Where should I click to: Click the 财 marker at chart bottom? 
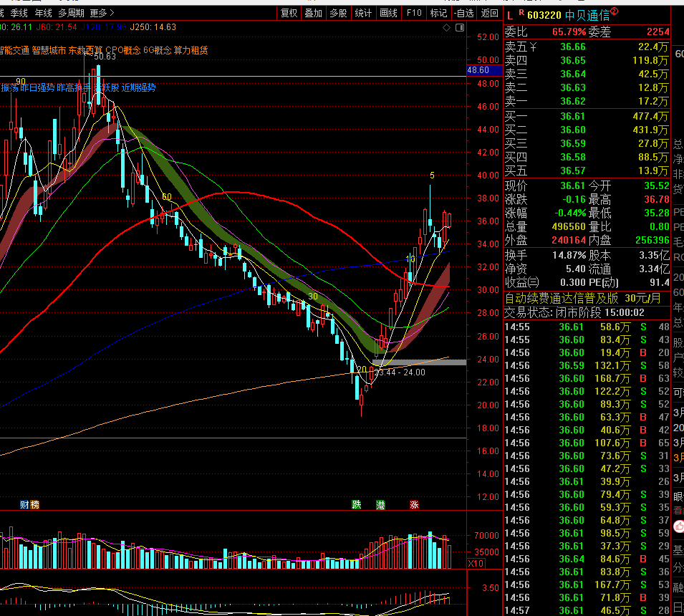pyautogui.click(x=24, y=505)
